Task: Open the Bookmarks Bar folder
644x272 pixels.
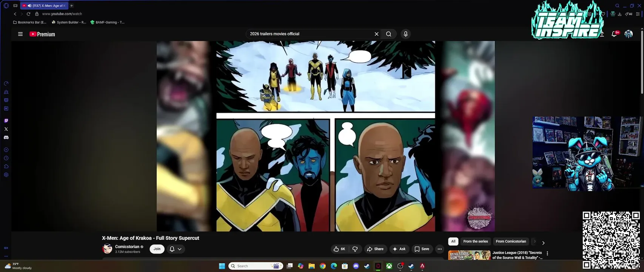Action: tap(29, 22)
